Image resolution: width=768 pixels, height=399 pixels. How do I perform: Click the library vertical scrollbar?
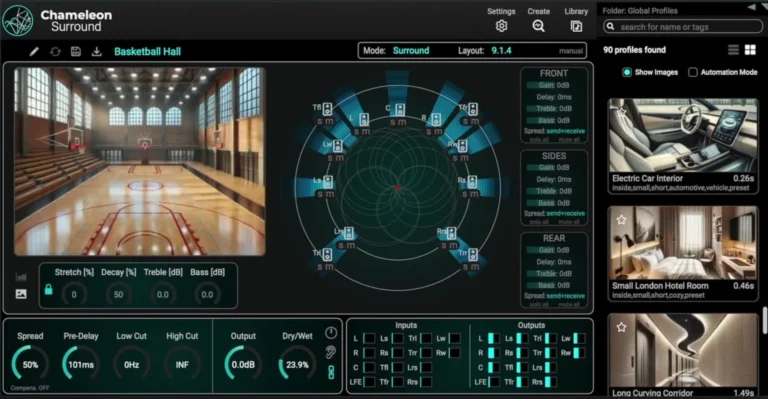[x=765, y=321]
